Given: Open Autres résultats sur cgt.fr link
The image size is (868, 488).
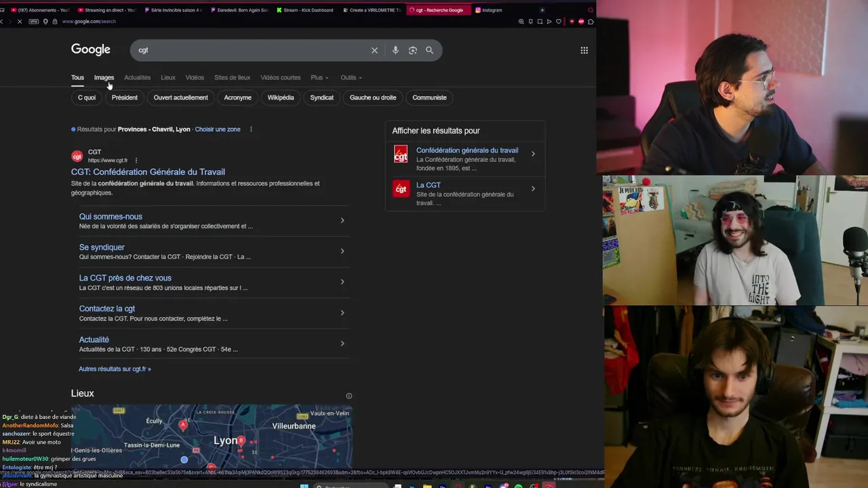Looking at the screenshot, I should point(115,369).
